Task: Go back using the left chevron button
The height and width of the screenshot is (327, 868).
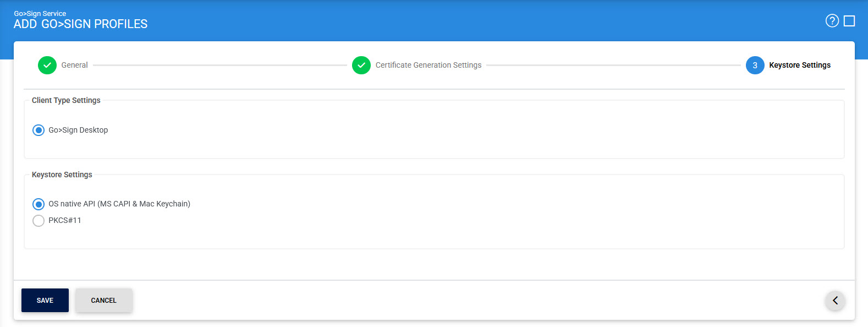Action: pyautogui.click(x=835, y=301)
